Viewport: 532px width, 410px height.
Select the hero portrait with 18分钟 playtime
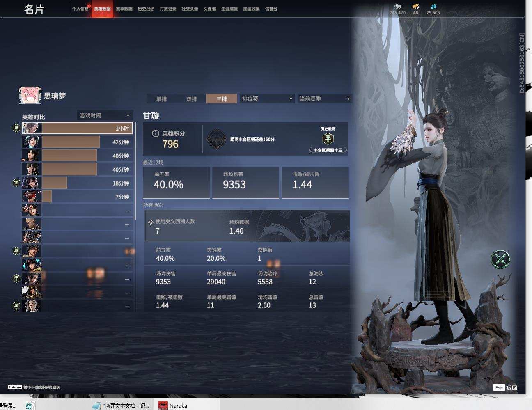click(x=32, y=183)
